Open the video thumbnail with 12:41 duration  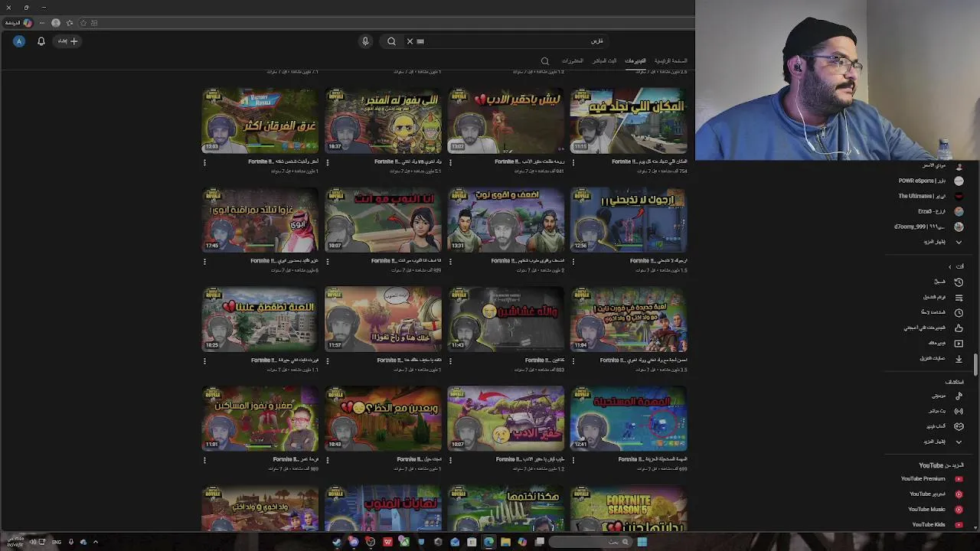pos(629,419)
